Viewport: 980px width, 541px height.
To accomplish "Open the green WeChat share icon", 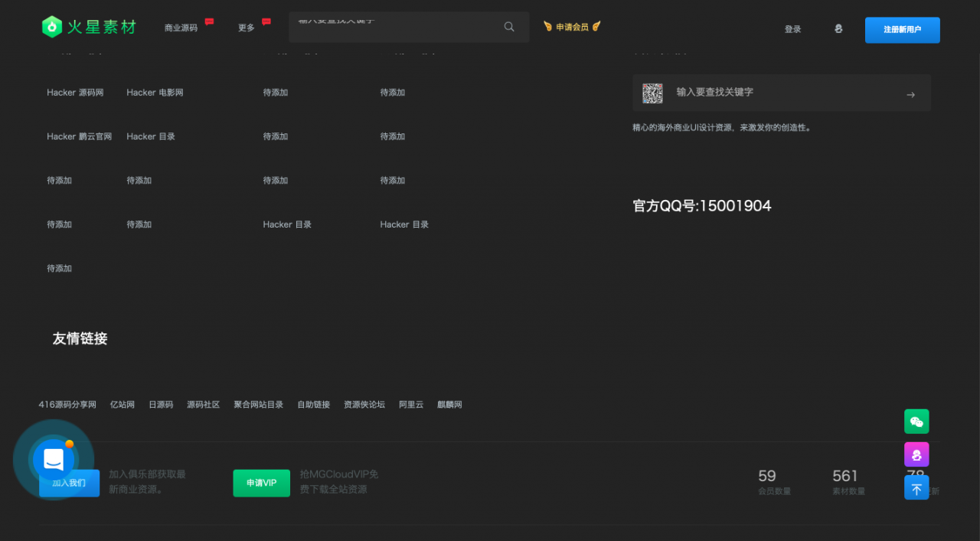I will point(916,421).
